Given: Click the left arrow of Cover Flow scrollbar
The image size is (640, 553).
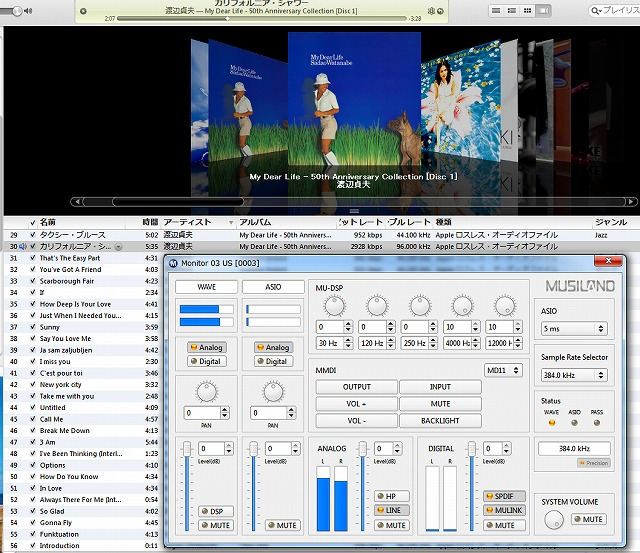Looking at the screenshot, I should [76, 202].
